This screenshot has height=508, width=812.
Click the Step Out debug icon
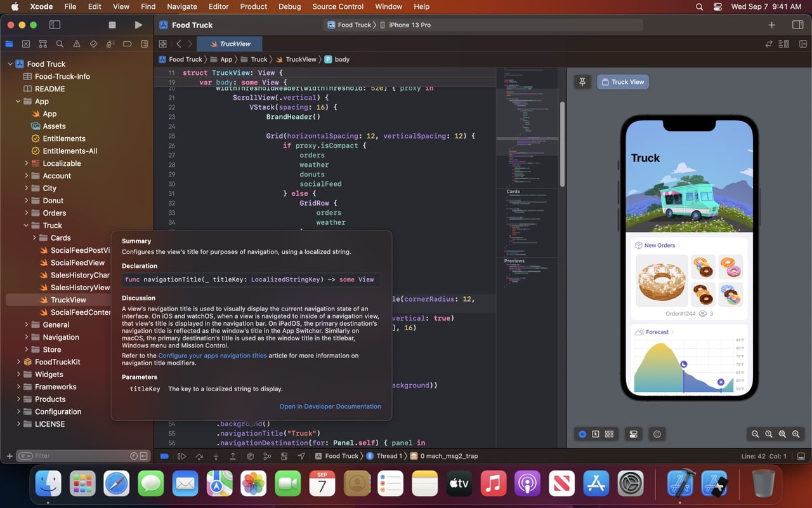tap(233, 455)
